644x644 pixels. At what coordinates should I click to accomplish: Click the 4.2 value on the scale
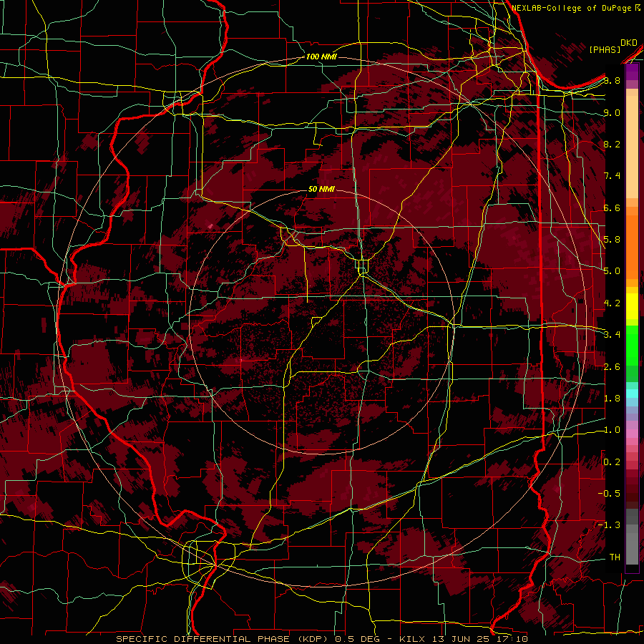(612, 303)
